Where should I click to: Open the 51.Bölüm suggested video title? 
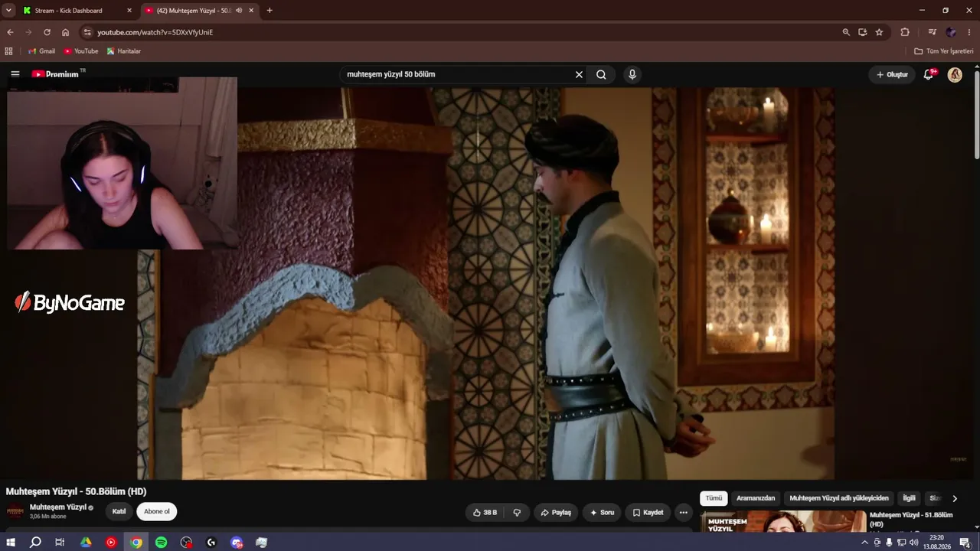point(911,520)
